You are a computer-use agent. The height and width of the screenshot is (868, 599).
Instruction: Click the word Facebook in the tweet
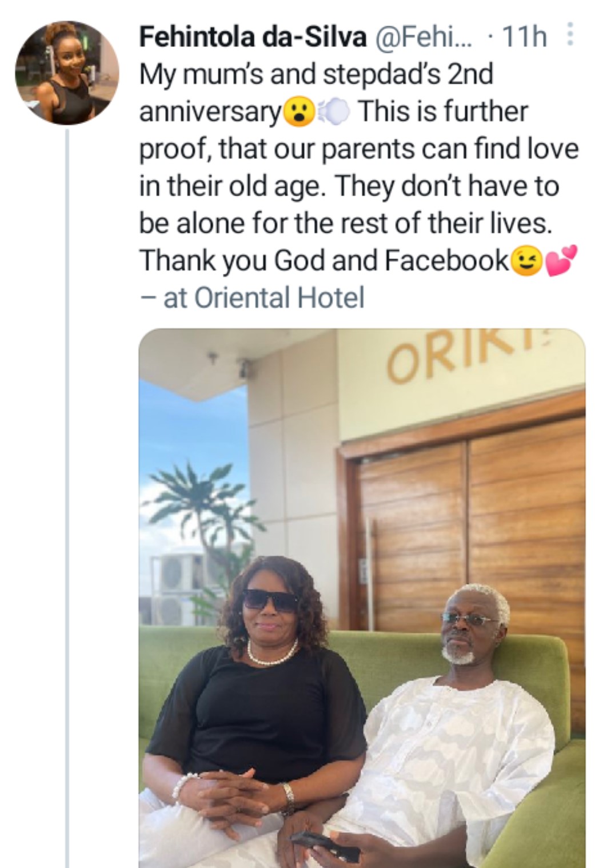point(446,261)
